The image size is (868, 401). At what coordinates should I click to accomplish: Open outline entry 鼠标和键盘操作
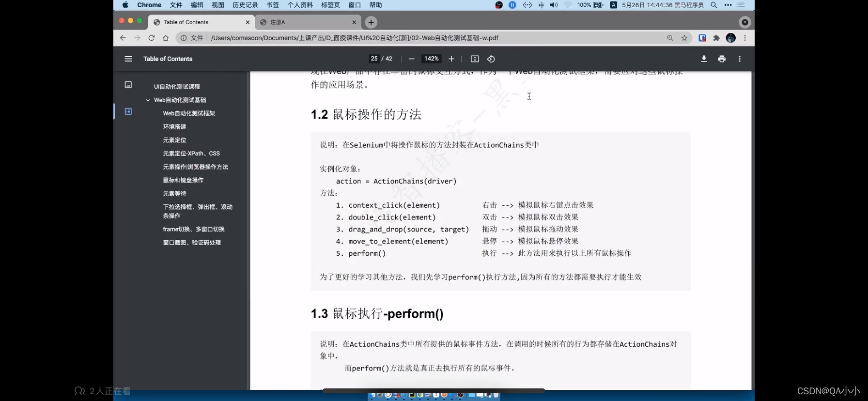[183, 180]
